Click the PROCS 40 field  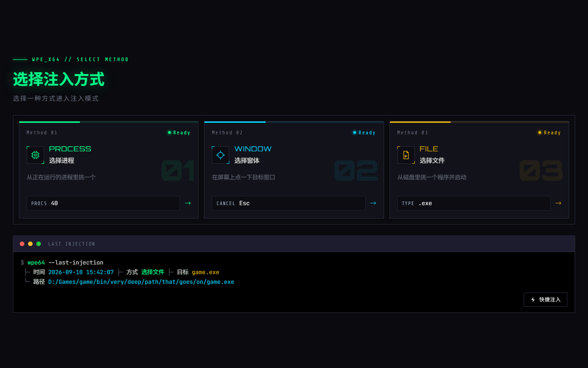coord(103,203)
